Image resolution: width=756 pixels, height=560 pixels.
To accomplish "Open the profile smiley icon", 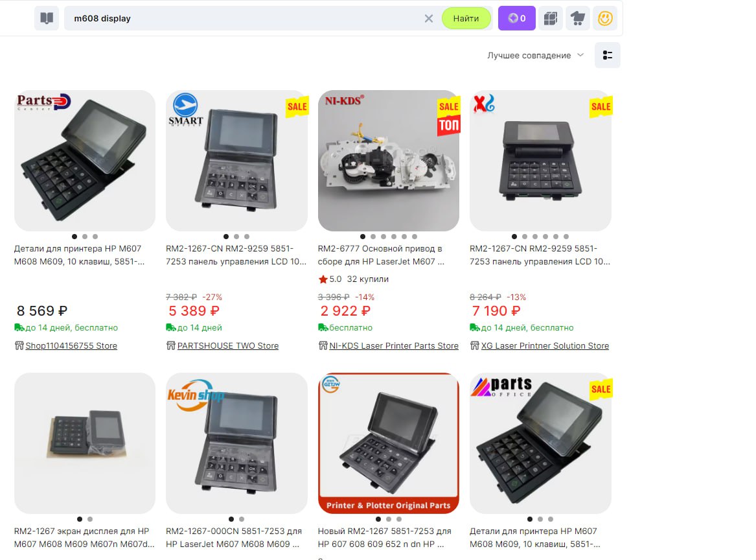I will 605,18.
